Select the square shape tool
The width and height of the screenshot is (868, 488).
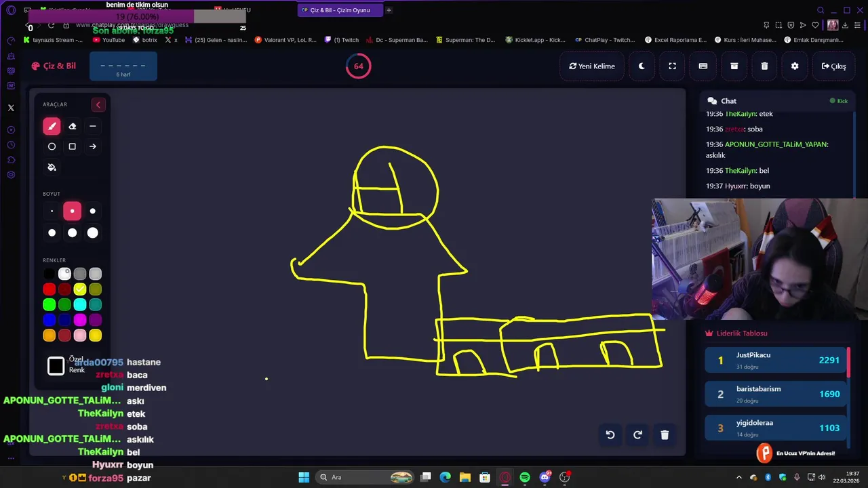(73, 146)
